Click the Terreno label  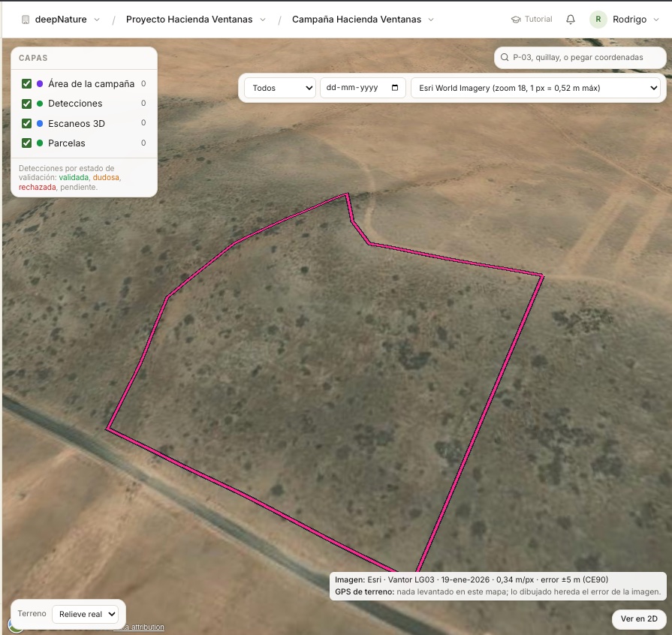(32, 613)
